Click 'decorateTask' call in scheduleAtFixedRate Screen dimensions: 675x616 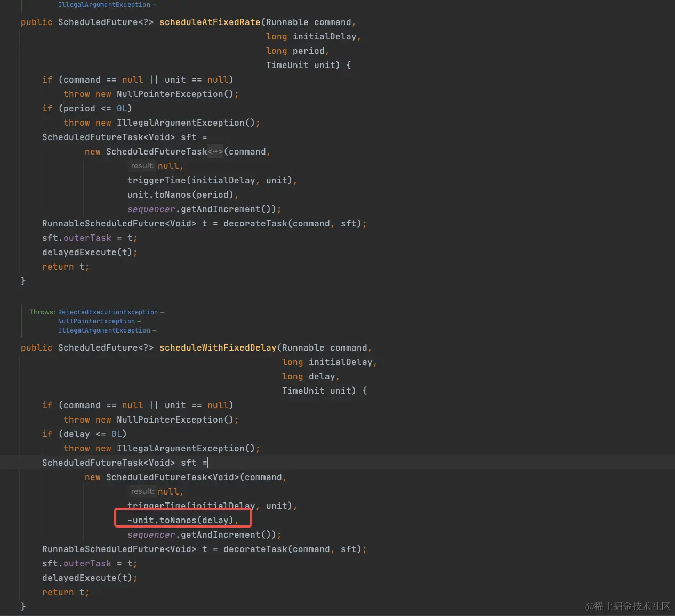[x=255, y=224]
